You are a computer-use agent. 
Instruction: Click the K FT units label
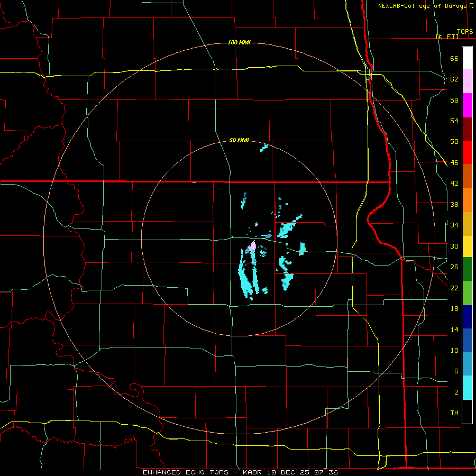point(447,36)
